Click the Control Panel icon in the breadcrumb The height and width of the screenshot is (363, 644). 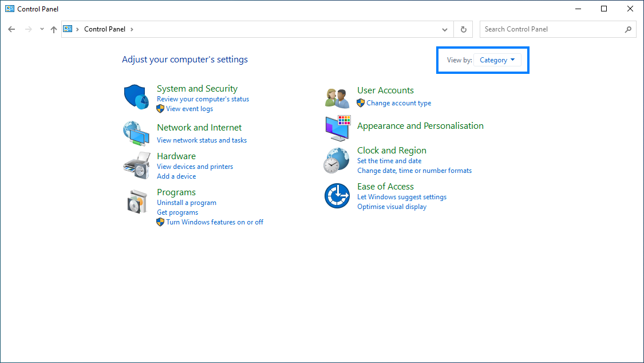[x=68, y=29]
